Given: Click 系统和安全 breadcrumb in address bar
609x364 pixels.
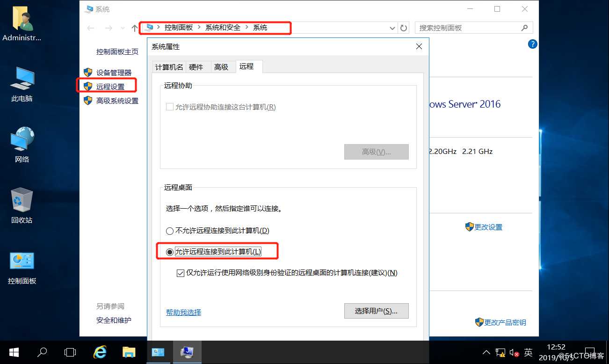Looking at the screenshot, I should 223,28.
